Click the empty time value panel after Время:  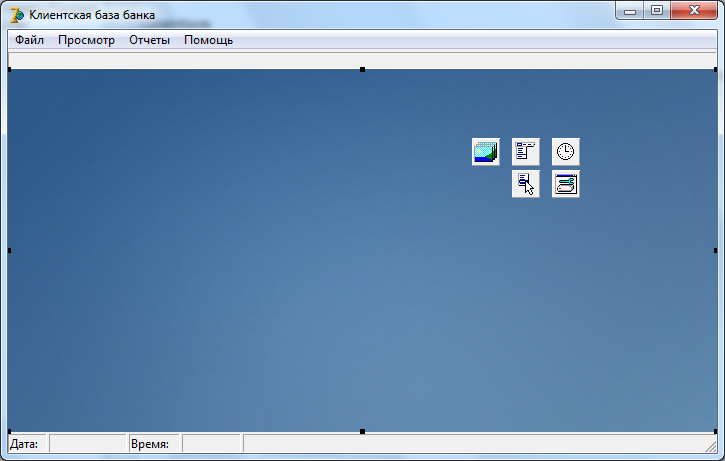click(211, 444)
